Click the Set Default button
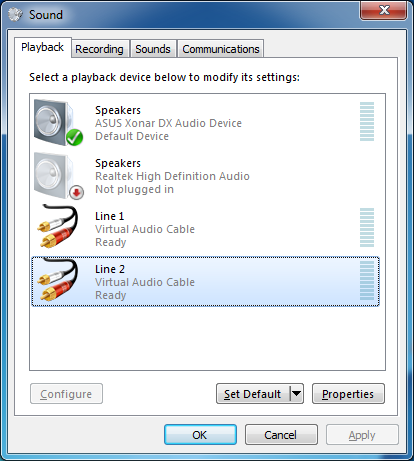This screenshot has height=461, width=414. (253, 394)
